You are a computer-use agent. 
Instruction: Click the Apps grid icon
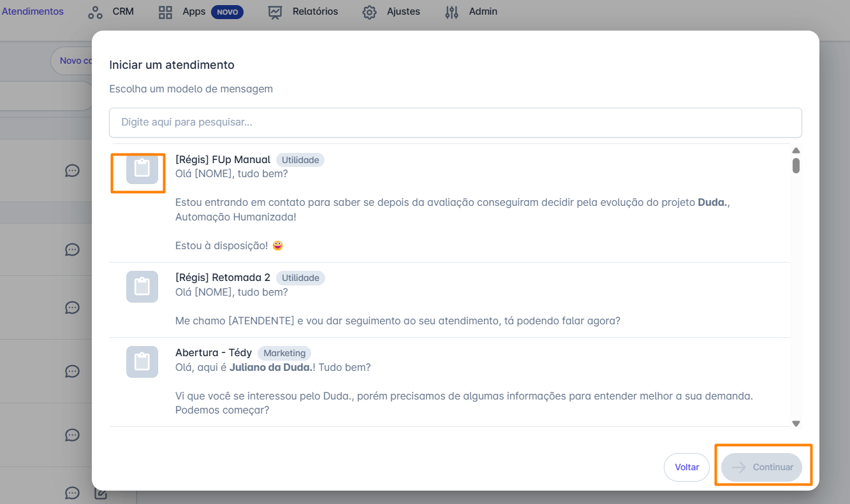(166, 12)
